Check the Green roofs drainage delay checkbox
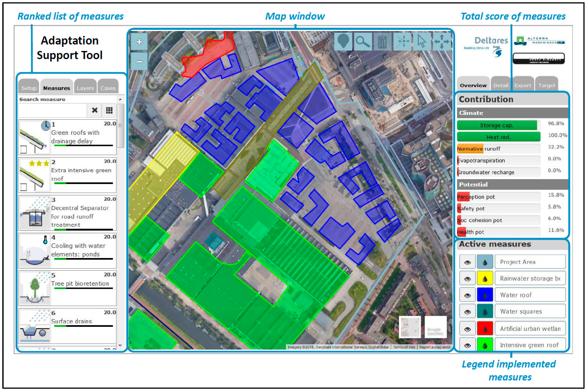Screen dimensions: 588x392 click(x=23, y=149)
